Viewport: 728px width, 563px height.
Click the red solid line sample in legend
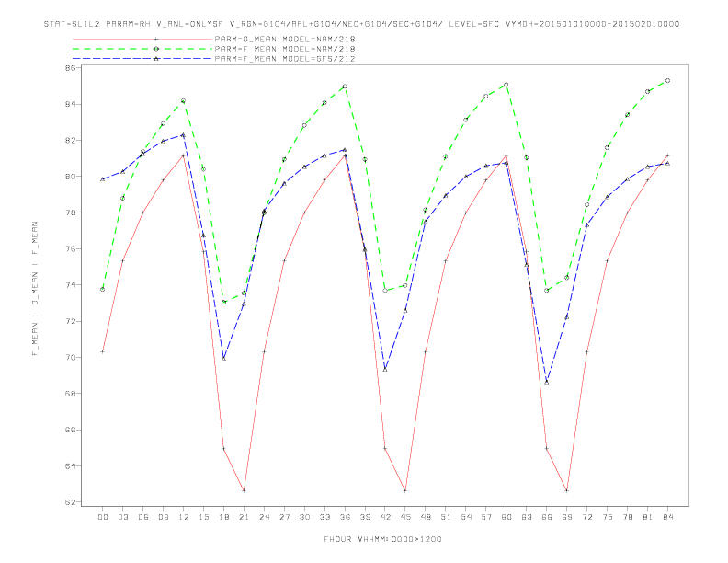point(142,39)
